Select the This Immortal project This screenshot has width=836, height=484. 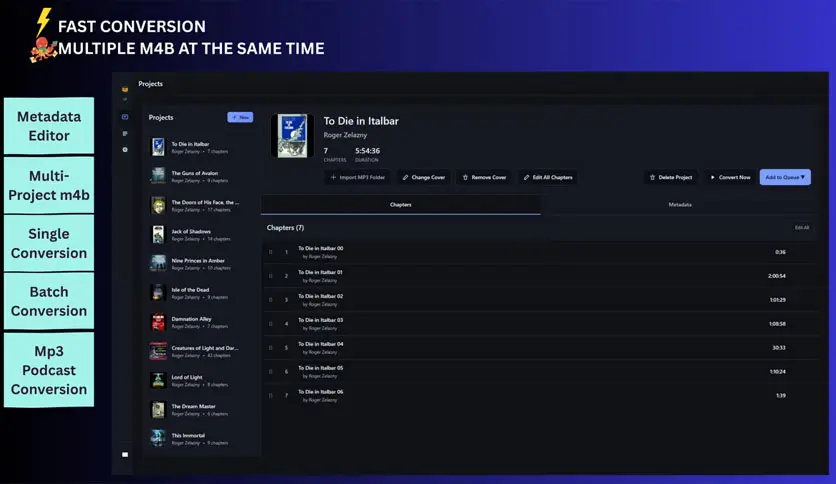point(201,438)
